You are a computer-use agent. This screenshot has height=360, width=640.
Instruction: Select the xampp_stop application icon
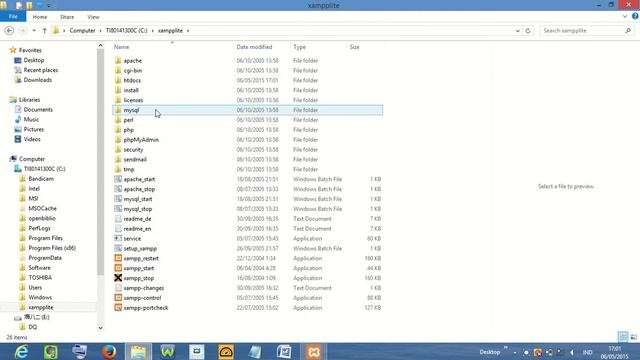point(118,278)
